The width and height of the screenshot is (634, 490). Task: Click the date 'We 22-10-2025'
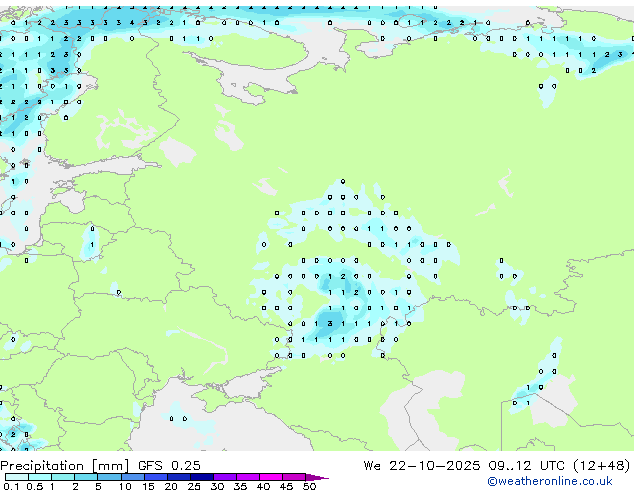[422, 465]
